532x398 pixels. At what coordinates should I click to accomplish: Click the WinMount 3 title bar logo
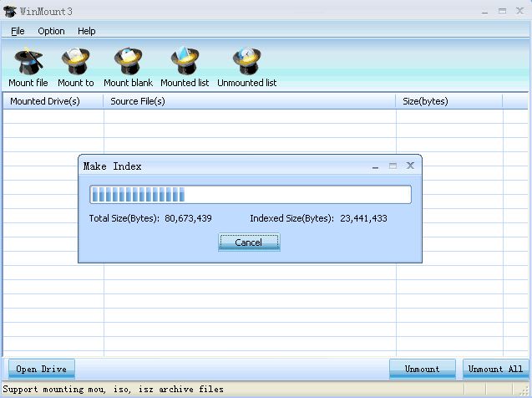tap(9, 11)
